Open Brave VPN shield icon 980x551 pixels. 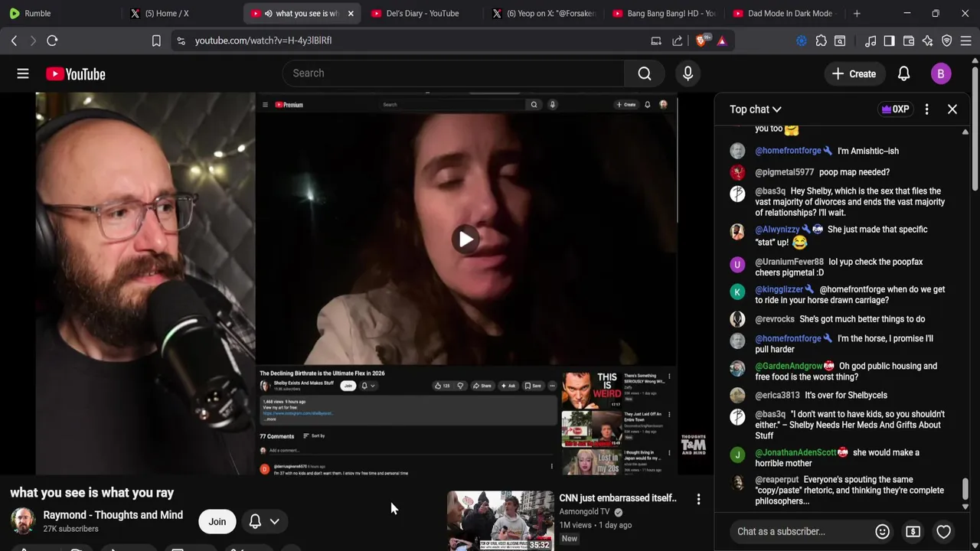click(947, 41)
